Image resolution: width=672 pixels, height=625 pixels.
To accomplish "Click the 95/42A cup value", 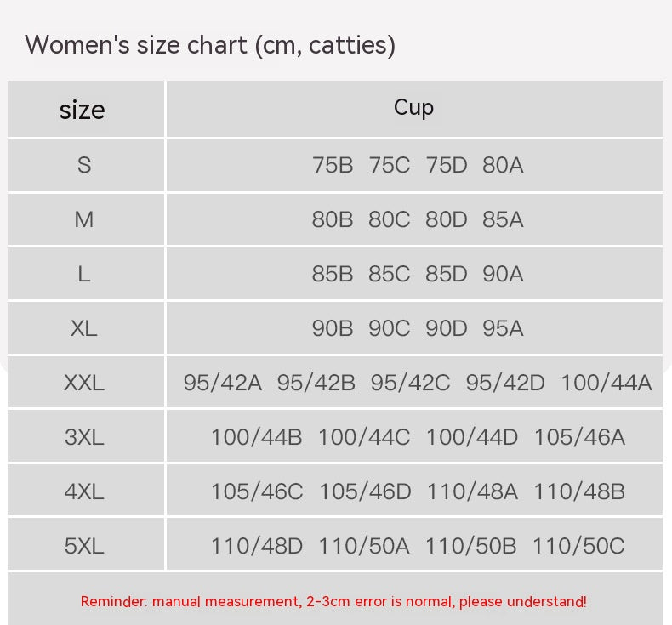I will (223, 383).
